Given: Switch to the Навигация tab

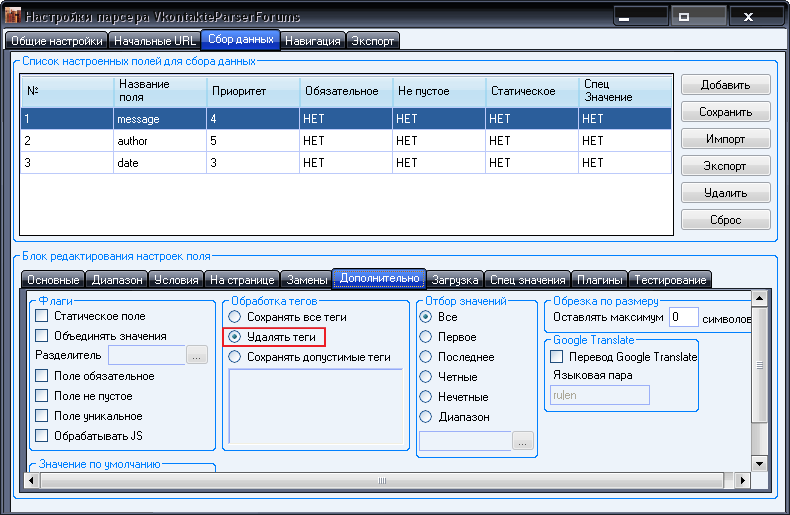Looking at the screenshot, I should 313,41.
